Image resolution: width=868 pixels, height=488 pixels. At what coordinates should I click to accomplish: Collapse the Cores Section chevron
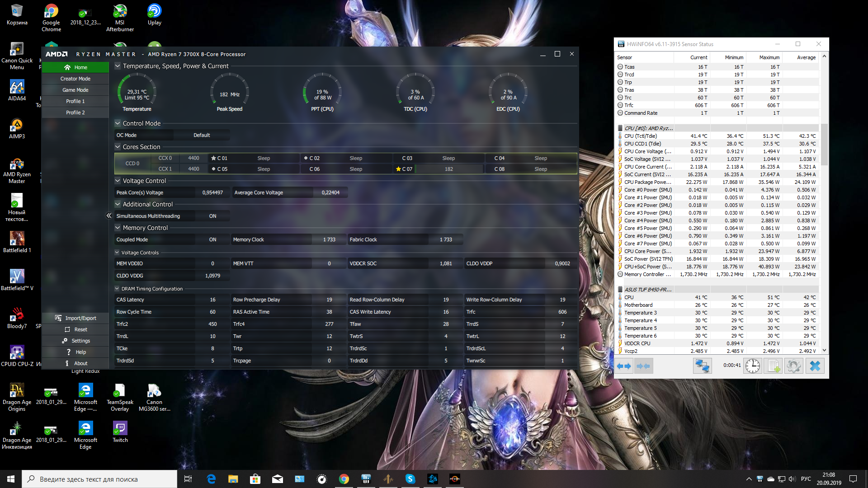tap(118, 147)
